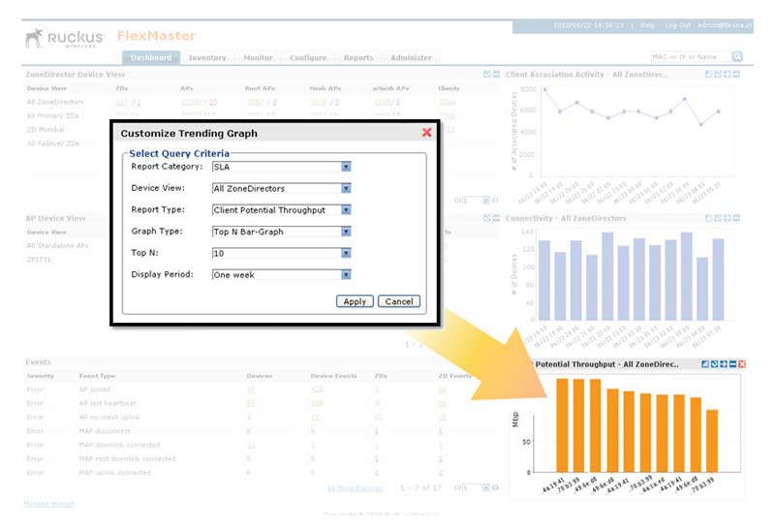Click third icon on Client Association Activity header

pyautogui.click(x=728, y=75)
